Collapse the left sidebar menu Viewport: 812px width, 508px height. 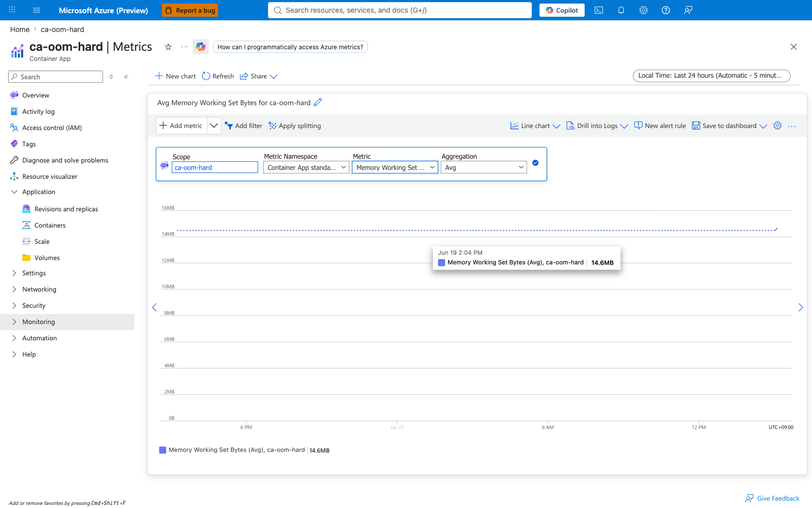coord(126,77)
